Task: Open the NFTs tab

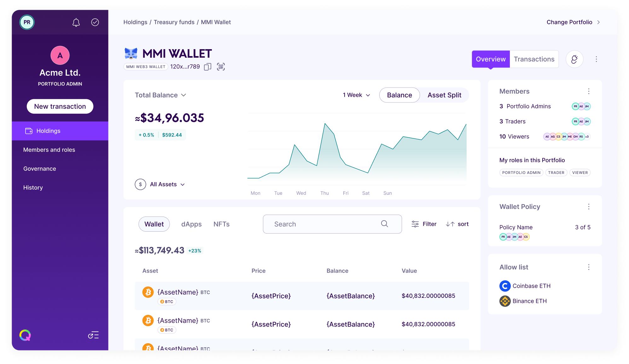Action: tap(221, 224)
